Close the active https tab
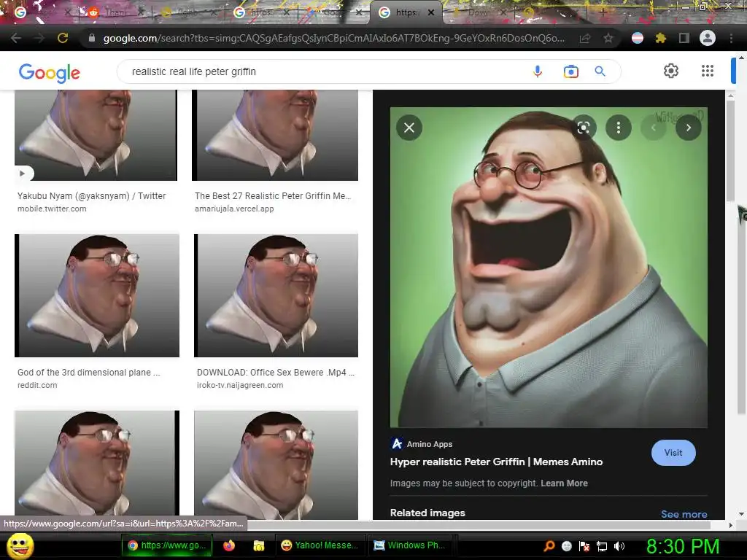Screen dimensions: 747x560 (x=431, y=13)
